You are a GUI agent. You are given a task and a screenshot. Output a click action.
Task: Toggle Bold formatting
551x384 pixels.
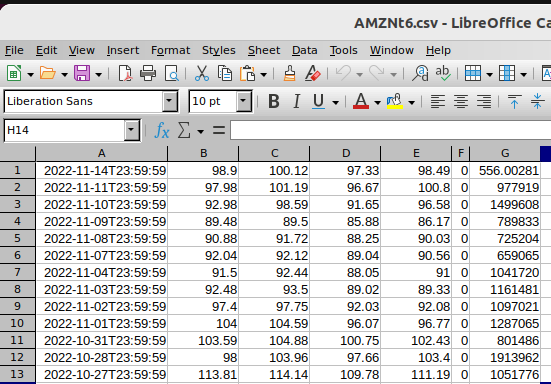click(x=274, y=102)
